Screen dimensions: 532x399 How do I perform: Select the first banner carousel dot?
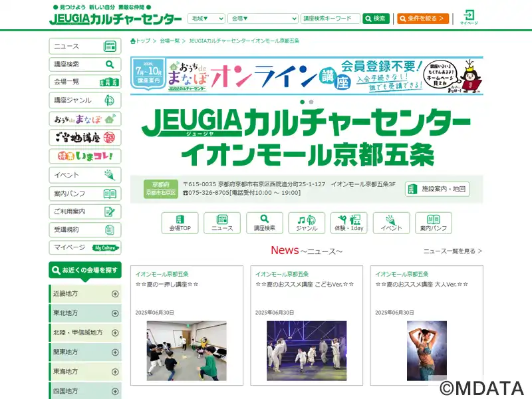click(303, 102)
